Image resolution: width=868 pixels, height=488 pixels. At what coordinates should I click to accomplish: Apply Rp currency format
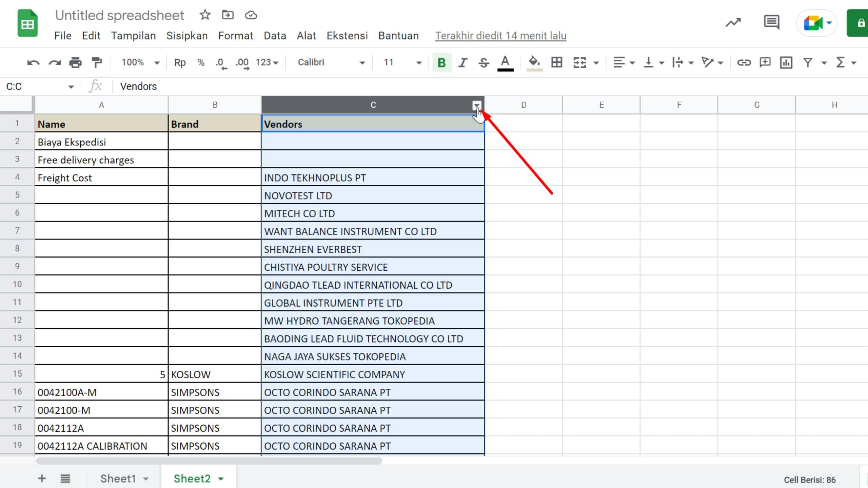[180, 63]
